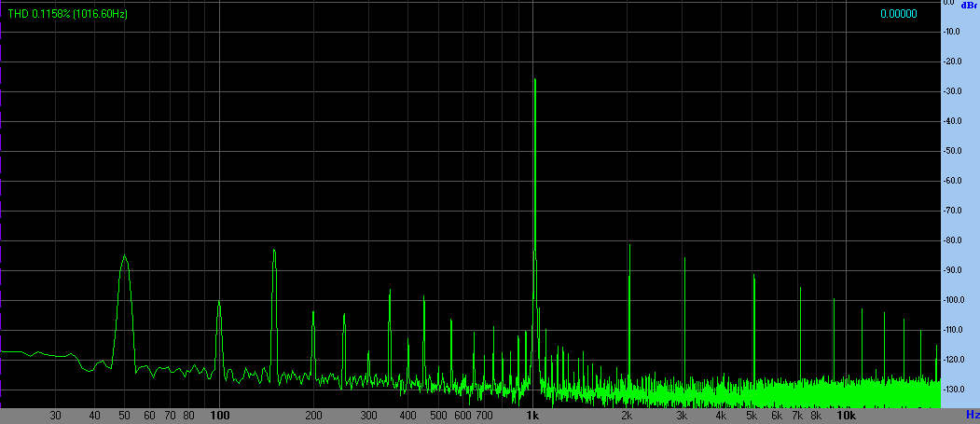
Task: Click the 8k frequency axis label
Action: click(x=816, y=416)
